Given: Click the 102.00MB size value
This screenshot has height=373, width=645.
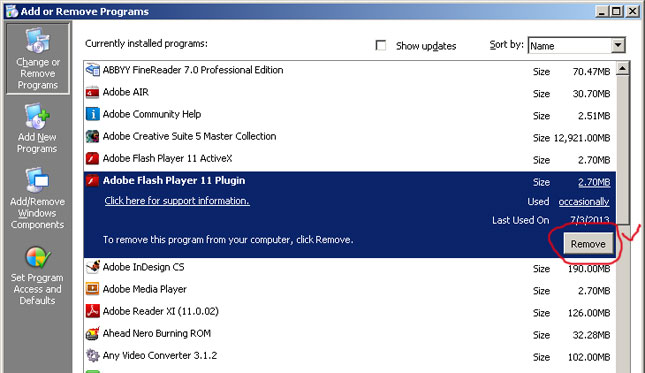Looking at the screenshot, I should [x=589, y=357].
